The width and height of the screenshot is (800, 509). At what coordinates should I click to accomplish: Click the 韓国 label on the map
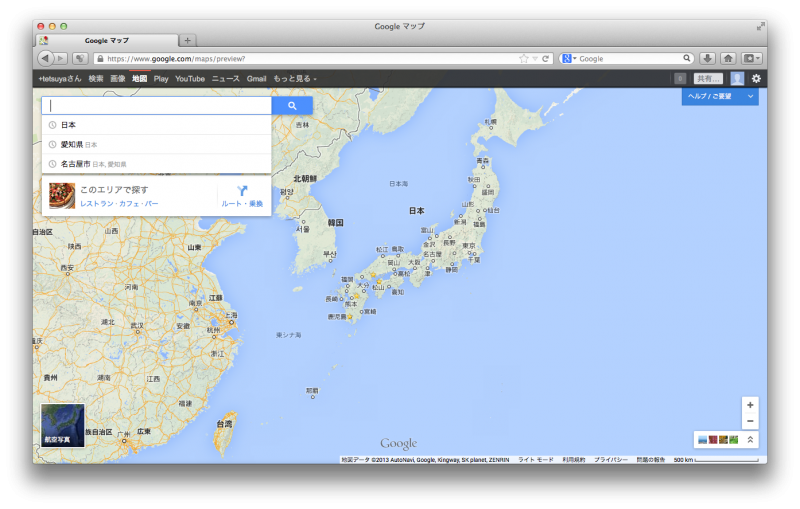pyautogui.click(x=335, y=222)
